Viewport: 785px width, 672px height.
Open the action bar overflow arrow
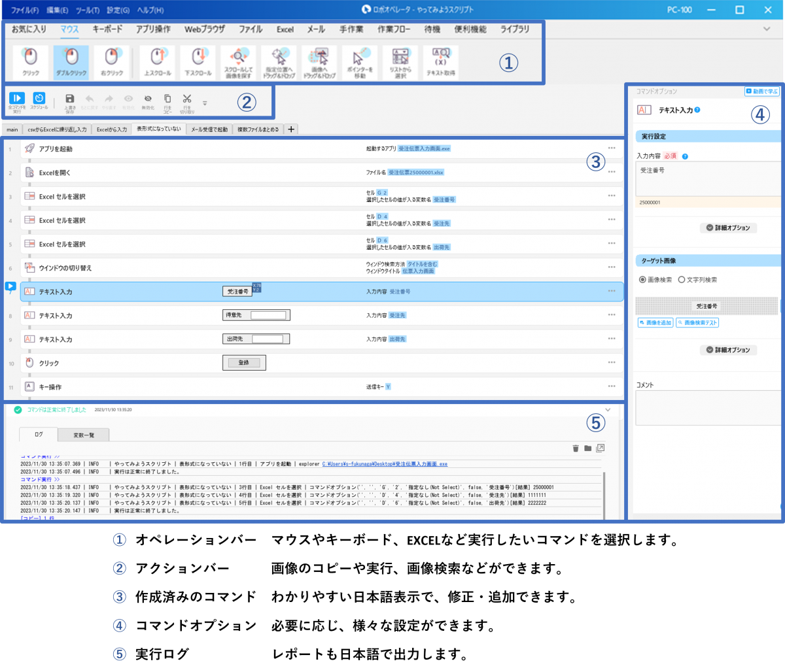[x=205, y=103]
